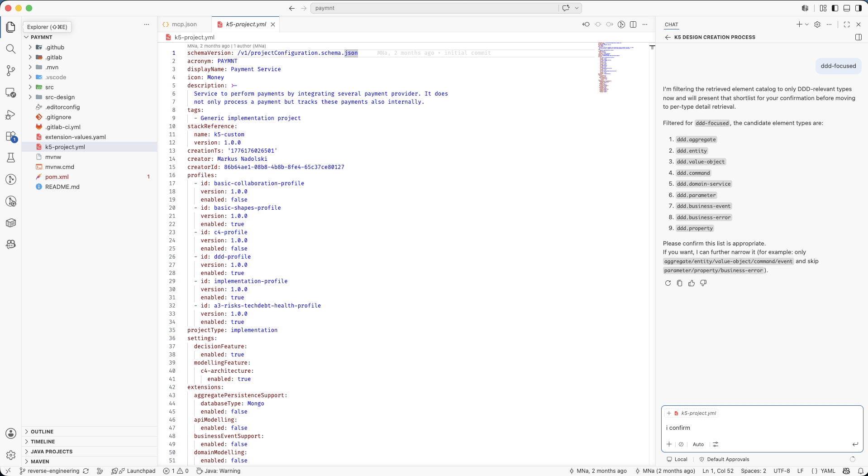This screenshot has width=868, height=476.
Task: Open the new chat dropdown arrow
Action: [807, 24]
